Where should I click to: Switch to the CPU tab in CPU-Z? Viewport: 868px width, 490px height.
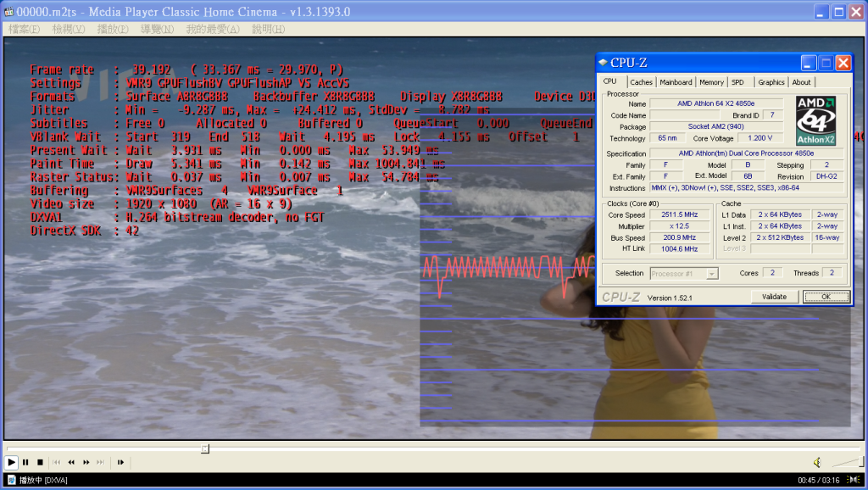pos(610,81)
